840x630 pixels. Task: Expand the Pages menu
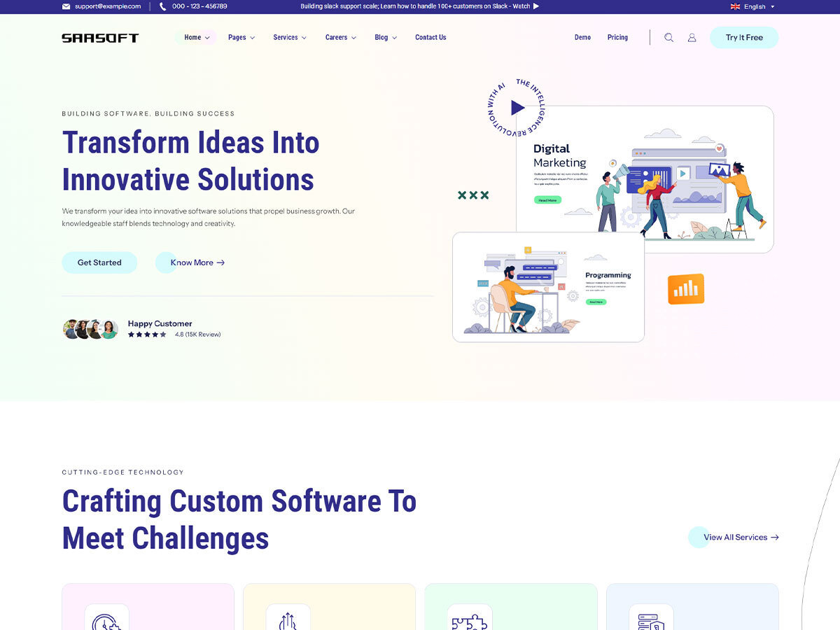(x=241, y=38)
